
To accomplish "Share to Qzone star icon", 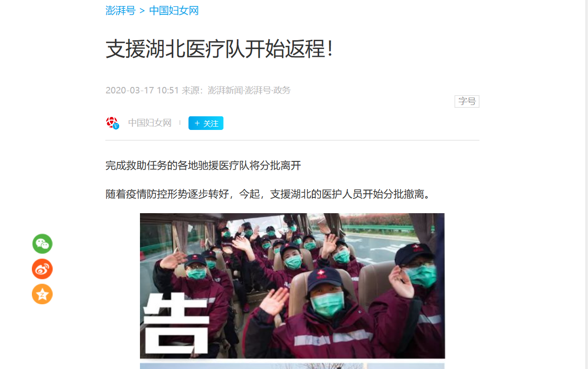I will click(42, 294).
